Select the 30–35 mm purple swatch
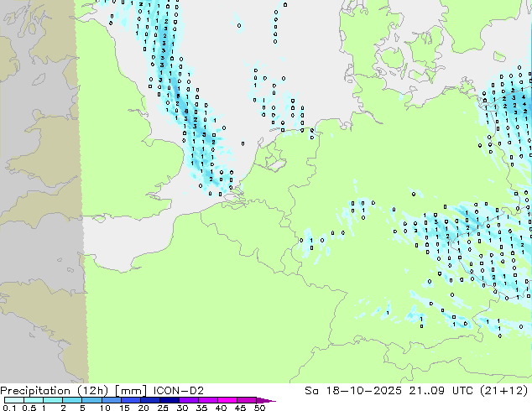 coord(188,400)
